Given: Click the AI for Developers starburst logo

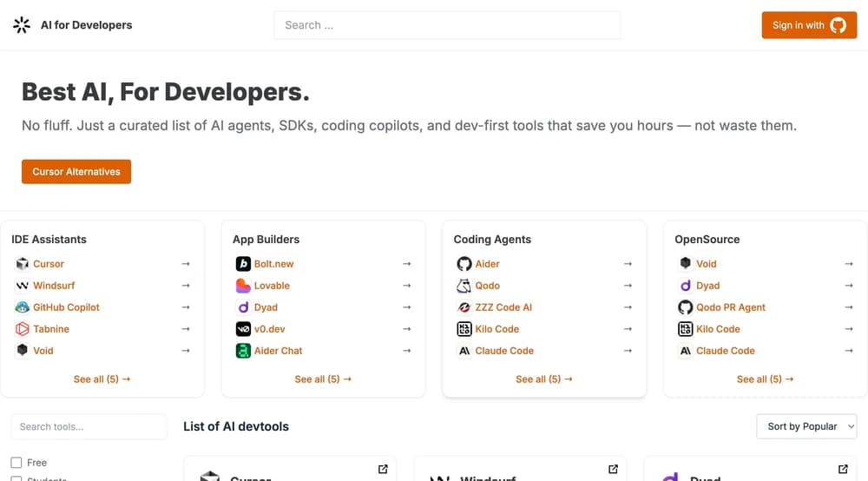Looking at the screenshot, I should [x=22, y=25].
